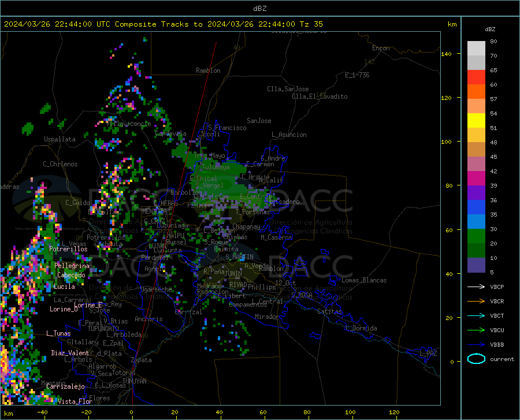This screenshot has height=420, width=520.
Task: Click the L_Tunas label
Action: pos(58,333)
